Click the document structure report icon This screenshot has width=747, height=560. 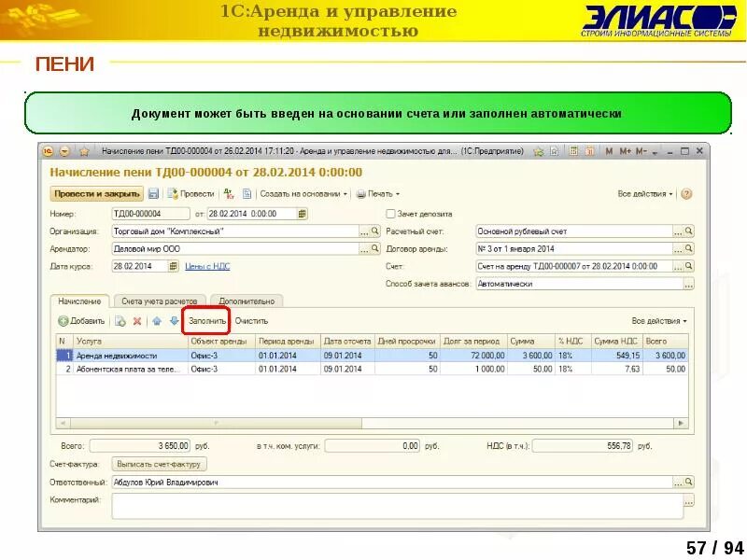247,193
